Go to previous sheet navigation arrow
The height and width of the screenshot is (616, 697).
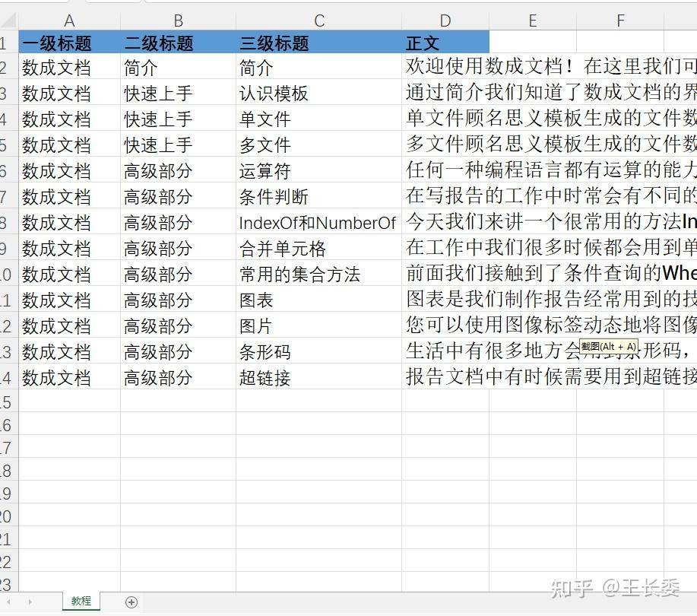(8, 602)
